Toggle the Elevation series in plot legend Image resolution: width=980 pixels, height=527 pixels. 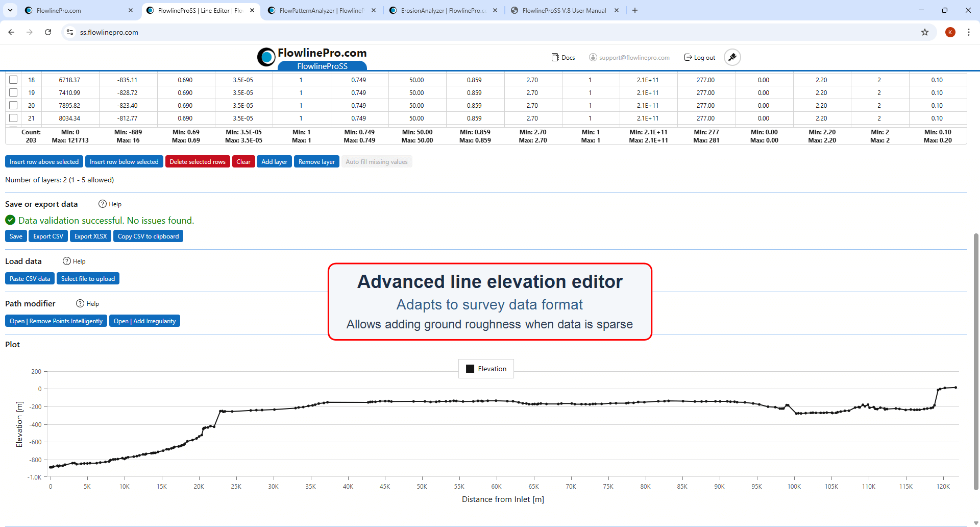pyautogui.click(x=485, y=368)
